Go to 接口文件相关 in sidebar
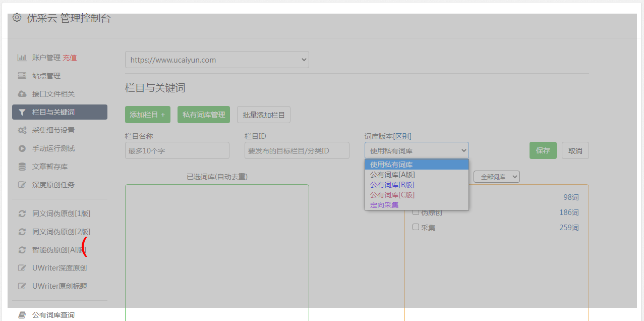Viewport: 644px width, 321px height. coord(53,94)
